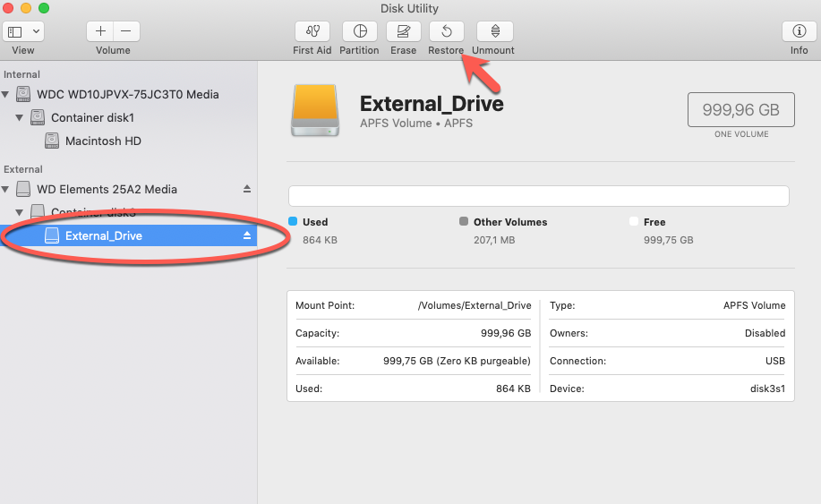Add a volume with the plus button
Viewport: 821px width, 504px height.
pyautogui.click(x=100, y=31)
